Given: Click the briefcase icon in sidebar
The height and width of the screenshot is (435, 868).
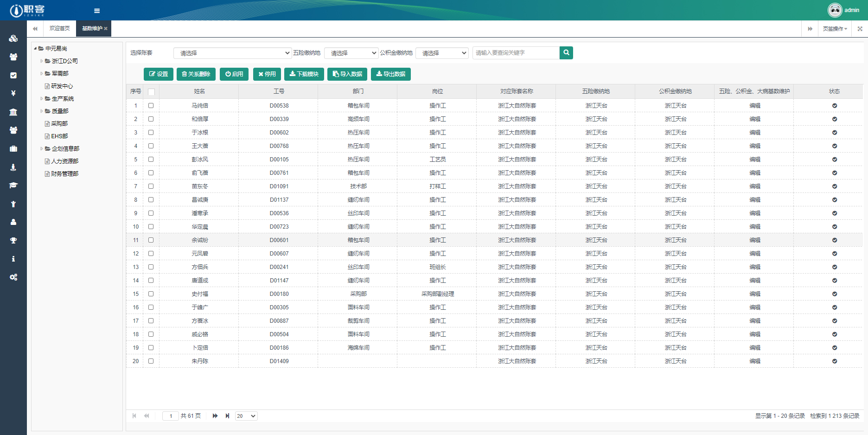Looking at the screenshot, I should click(13, 149).
